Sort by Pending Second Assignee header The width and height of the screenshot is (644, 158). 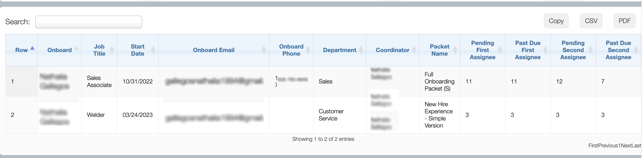(x=573, y=50)
